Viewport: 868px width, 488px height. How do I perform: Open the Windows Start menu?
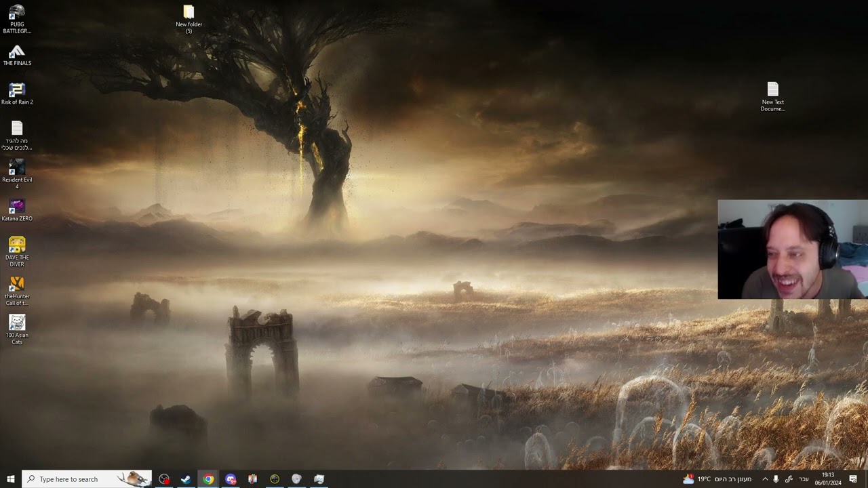(11, 479)
